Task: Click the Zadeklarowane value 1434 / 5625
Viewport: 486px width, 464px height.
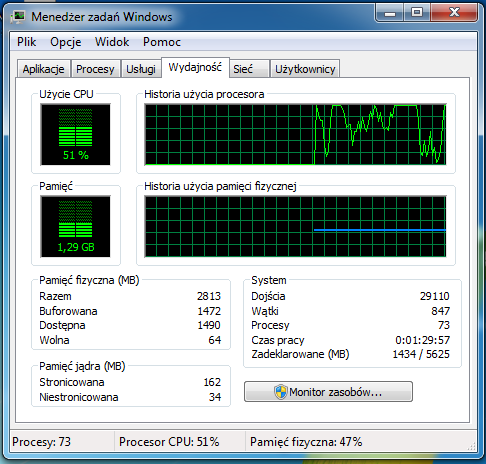Action: (421, 354)
